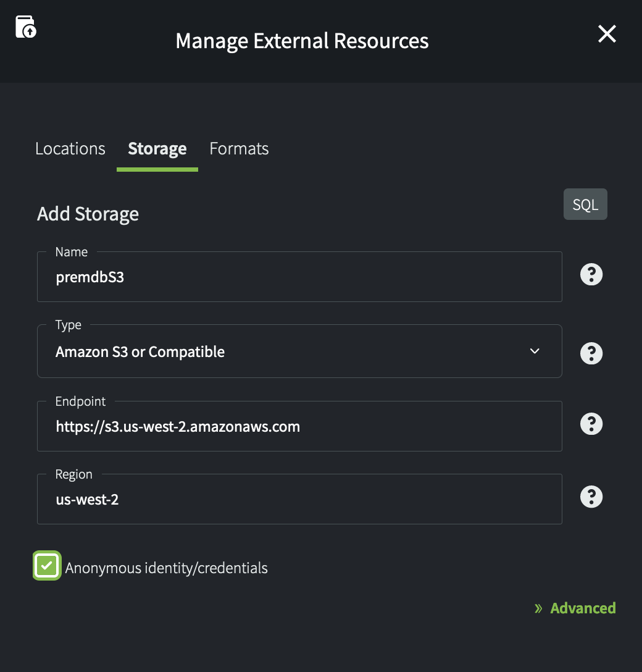Click the Manage External Resources title

click(302, 41)
